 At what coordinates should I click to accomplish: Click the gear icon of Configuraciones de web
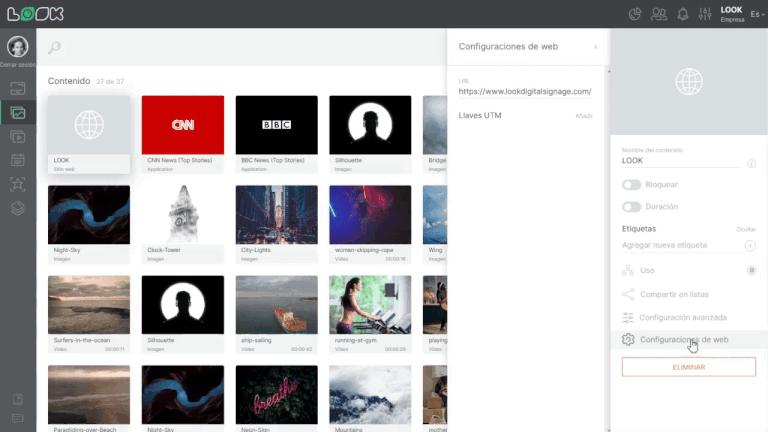click(628, 339)
